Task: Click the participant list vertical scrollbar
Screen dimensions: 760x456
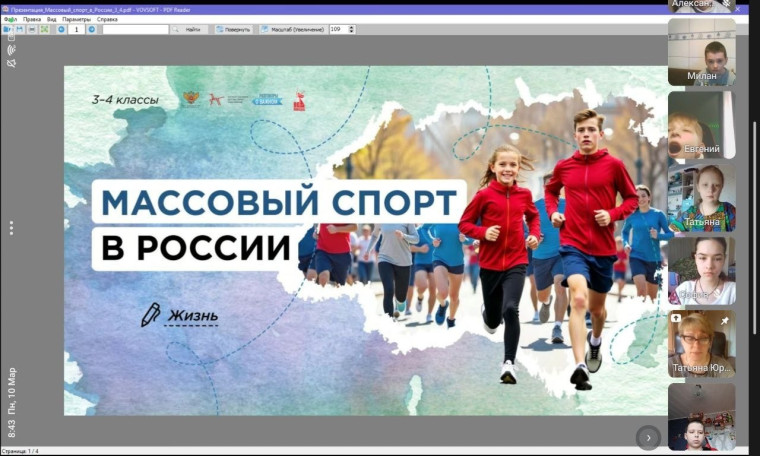Action: (754, 228)
